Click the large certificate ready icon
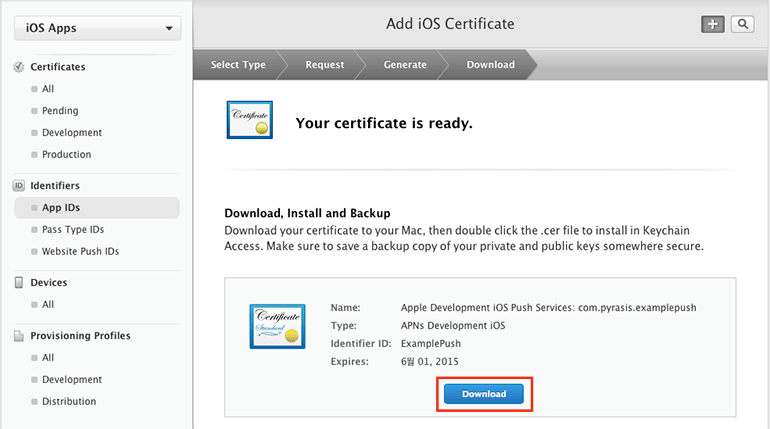Image resolution: width=770 pixels, height=429 pixels. point(248,122)
